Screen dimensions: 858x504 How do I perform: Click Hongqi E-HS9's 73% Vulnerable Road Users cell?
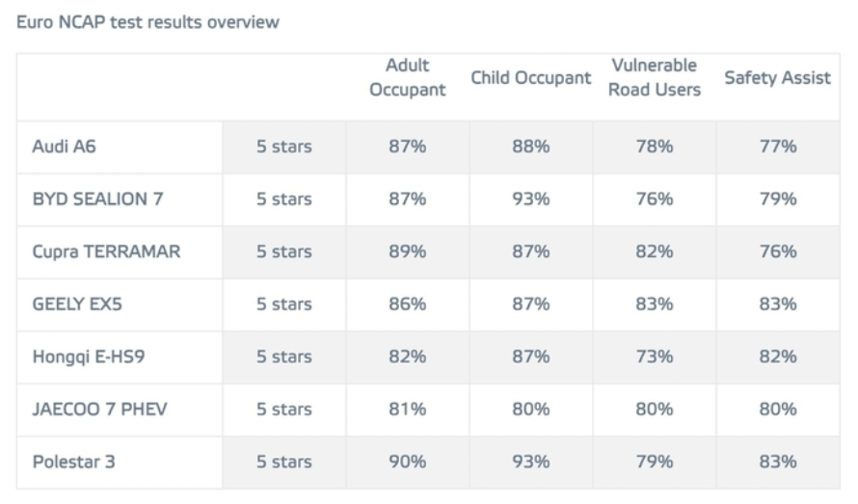click(654, 357)
